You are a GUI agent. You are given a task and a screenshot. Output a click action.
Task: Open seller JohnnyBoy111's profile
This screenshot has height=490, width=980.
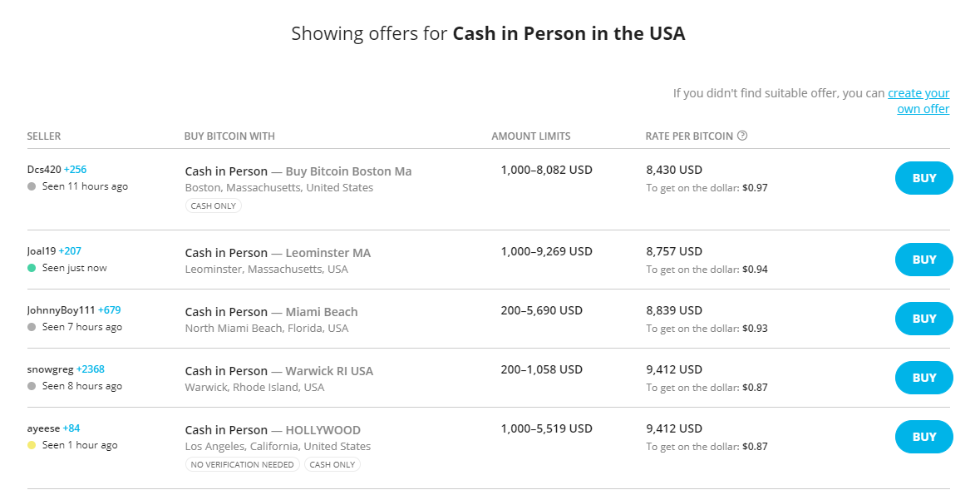[62, 309]
